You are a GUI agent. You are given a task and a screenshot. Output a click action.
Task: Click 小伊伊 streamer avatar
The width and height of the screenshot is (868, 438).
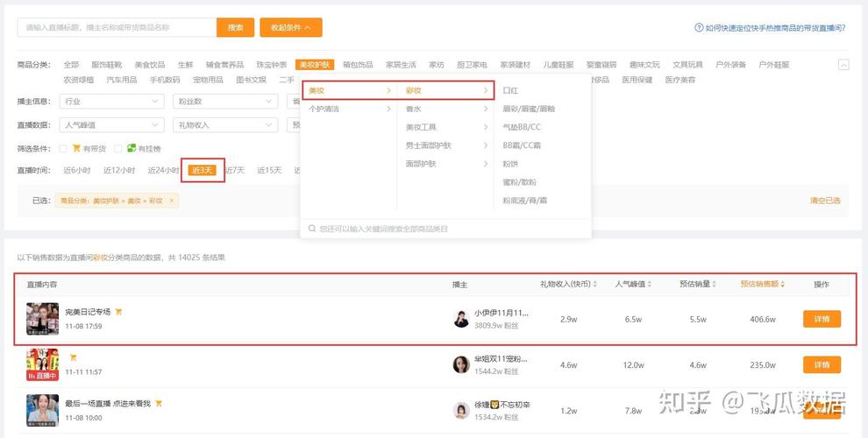tap(461, 319)
